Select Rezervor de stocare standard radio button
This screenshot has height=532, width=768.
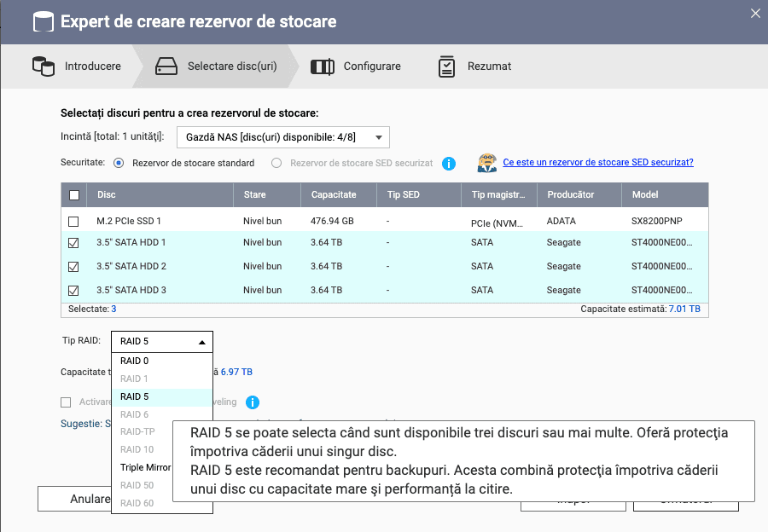[119, 163]
